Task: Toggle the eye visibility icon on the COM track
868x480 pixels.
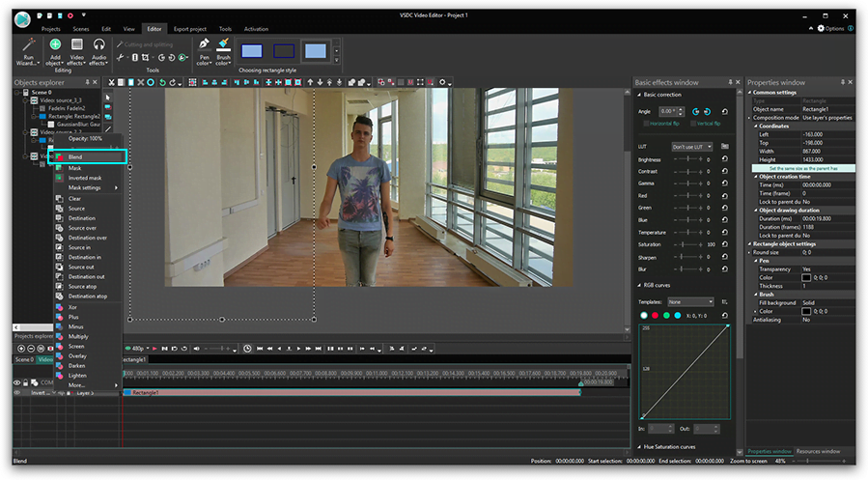Action: 16,382
